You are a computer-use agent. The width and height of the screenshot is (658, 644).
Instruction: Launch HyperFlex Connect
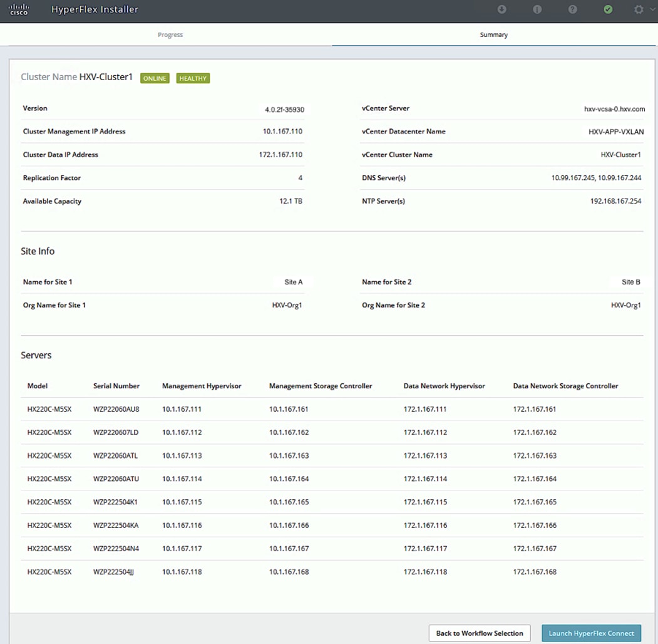coord(591,633)
